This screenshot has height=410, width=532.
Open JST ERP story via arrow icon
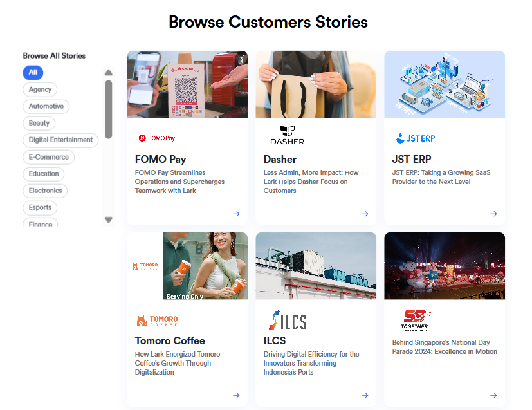[493, 214]
